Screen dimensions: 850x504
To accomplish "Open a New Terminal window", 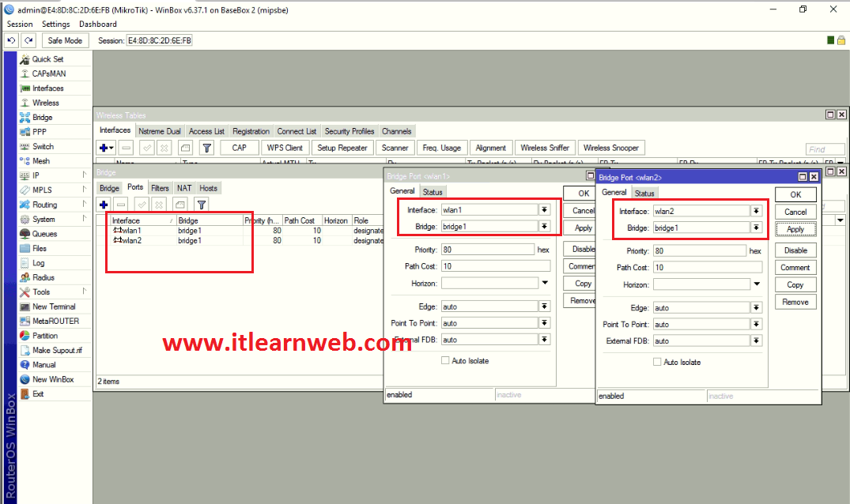I will click(x=54, y=307).
